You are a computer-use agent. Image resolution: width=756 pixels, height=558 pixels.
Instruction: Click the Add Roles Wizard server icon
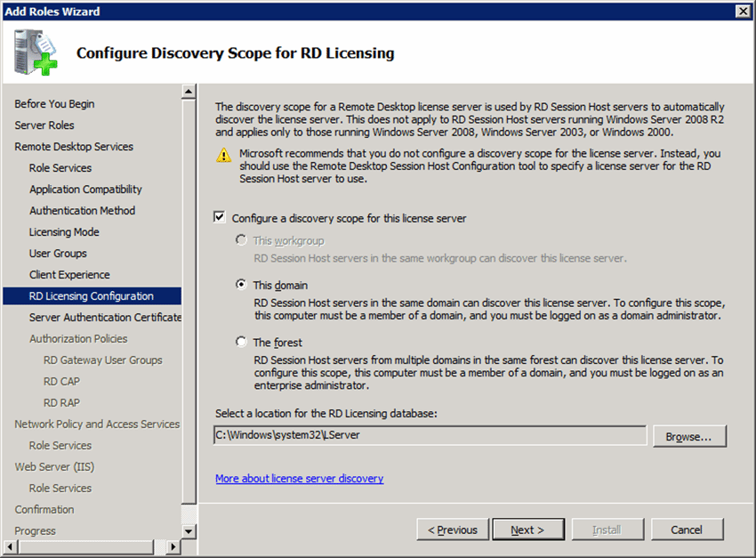34,53
